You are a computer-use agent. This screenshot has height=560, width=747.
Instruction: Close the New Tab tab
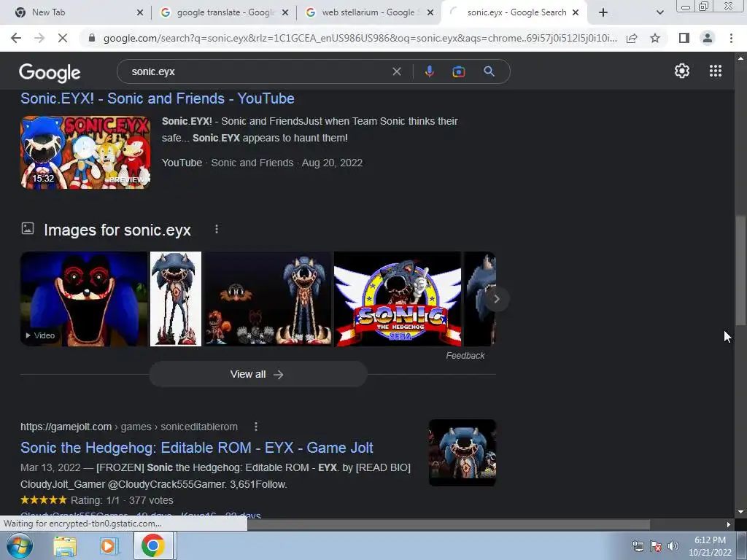(139, 12)
